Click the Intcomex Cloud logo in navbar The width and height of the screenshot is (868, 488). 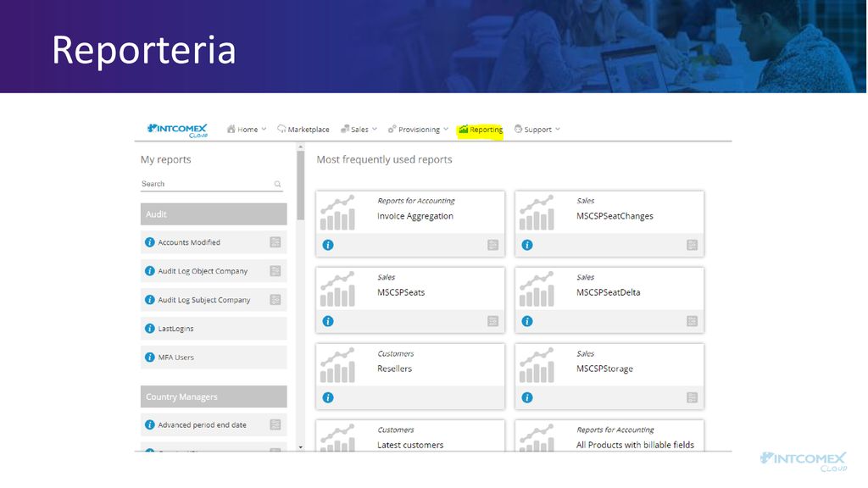(x=177, y=130)
